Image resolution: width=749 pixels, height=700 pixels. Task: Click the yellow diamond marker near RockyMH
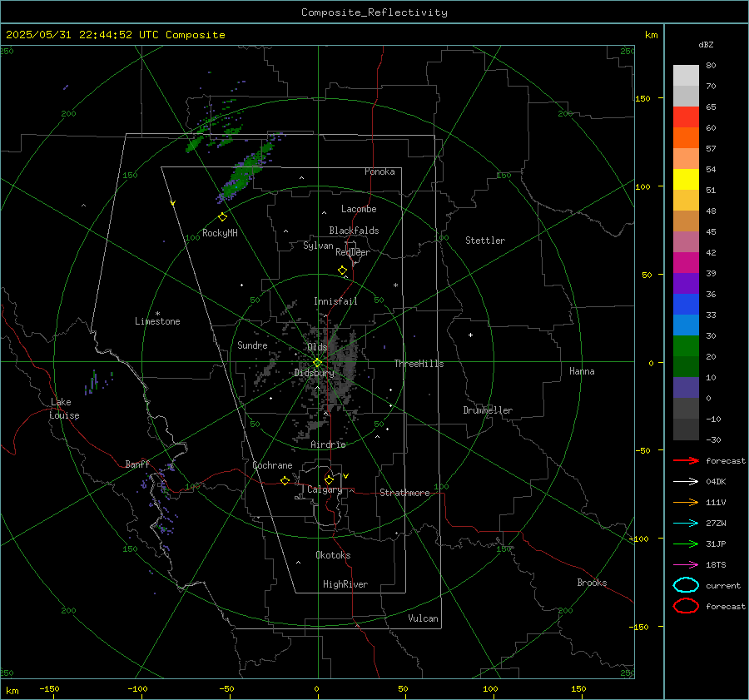(222, 217)
